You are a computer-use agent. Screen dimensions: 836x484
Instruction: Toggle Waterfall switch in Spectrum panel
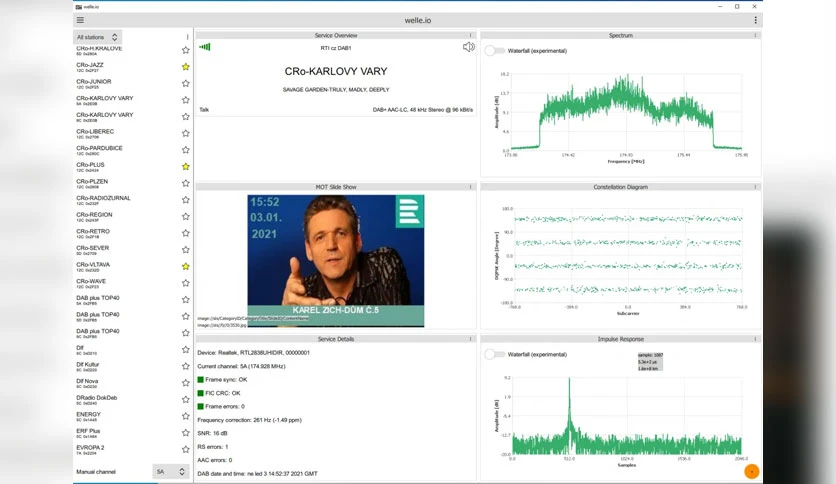(494, 51)
